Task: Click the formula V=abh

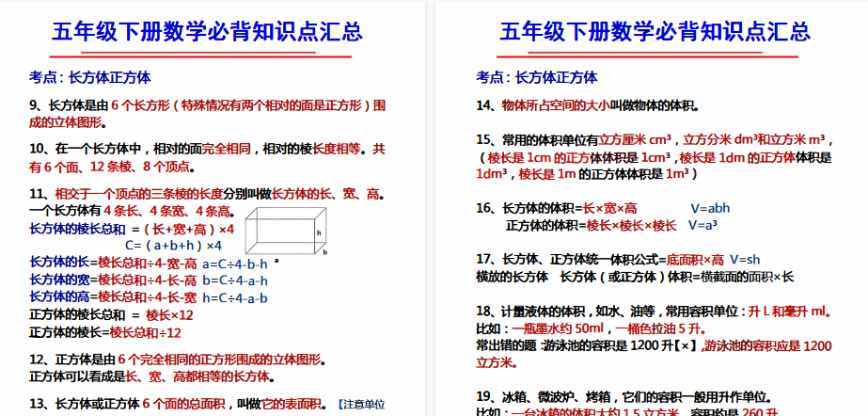Action: pyautogui.click(x=710, y=208)
